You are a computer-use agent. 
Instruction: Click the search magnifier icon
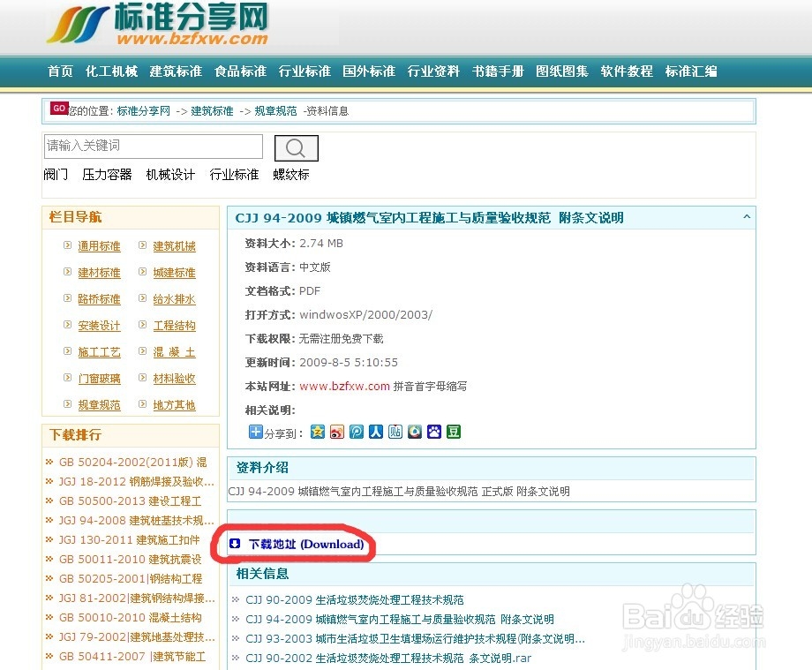(x=296, y=147)
